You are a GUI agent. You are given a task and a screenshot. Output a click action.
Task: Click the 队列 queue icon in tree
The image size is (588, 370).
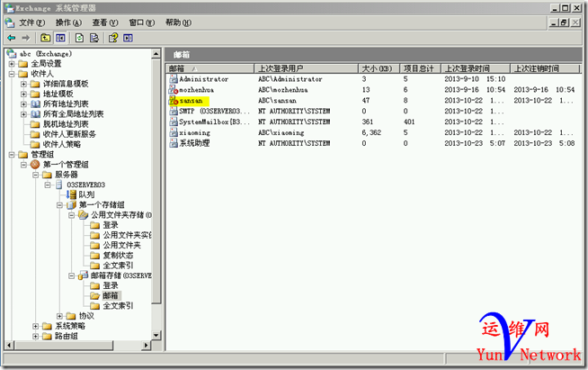pyautogui.click(x=71, y=194)
